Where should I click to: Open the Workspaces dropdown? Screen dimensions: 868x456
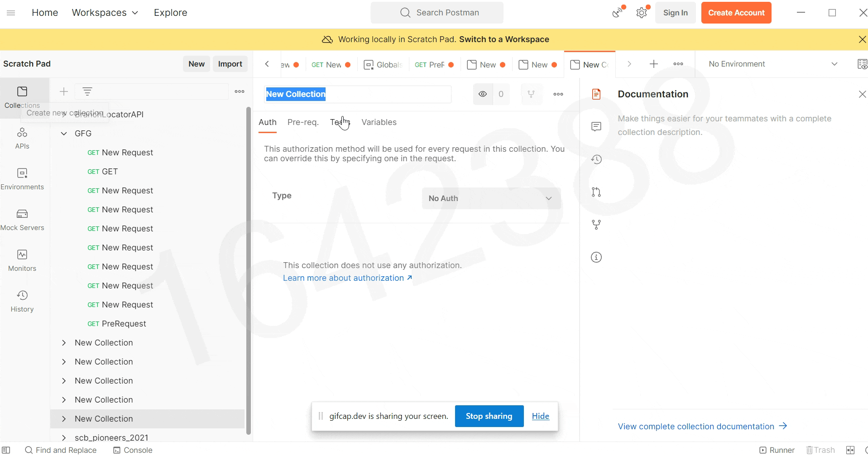(105, 13)
